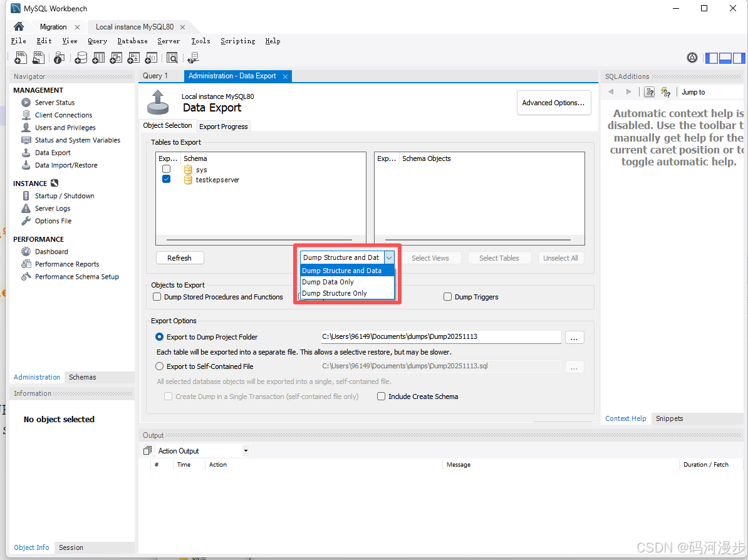Click the create new function icon
Image resolution: width=748 pixels, height=560 pixels.
click(x=151, y=58)
